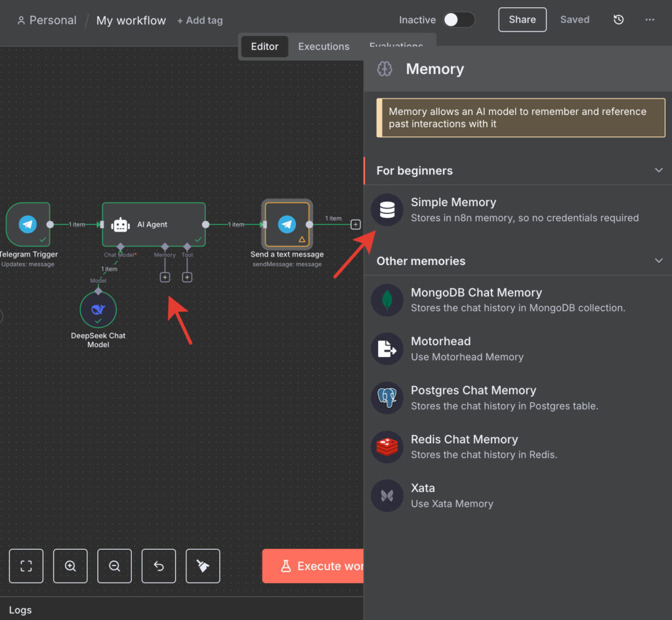Screen dimensions: 672x620
Task: Switch to the Executions tab
Action: point(324,47)
